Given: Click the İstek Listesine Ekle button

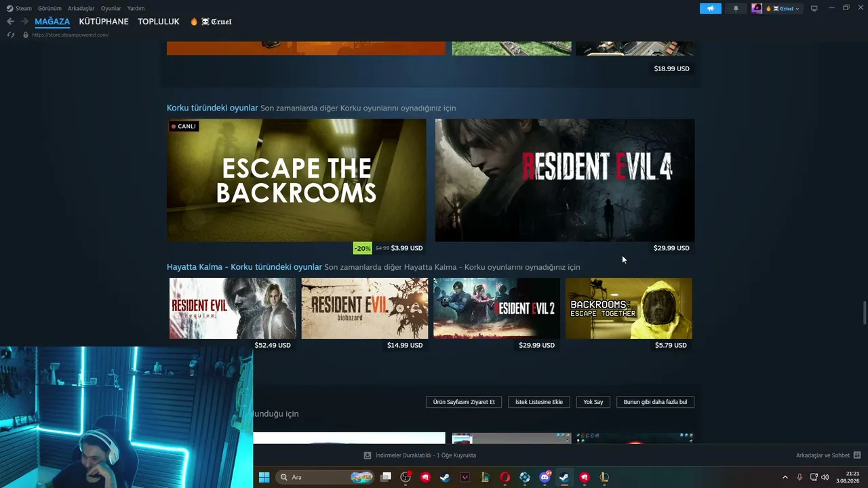Looking at the screenshot, I should click(539, 402).
